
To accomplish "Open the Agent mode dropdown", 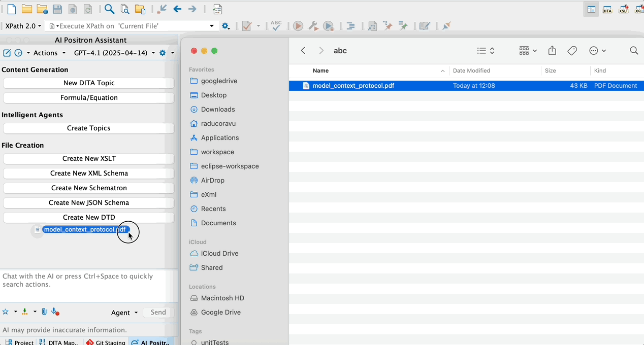I will [124, 313].
